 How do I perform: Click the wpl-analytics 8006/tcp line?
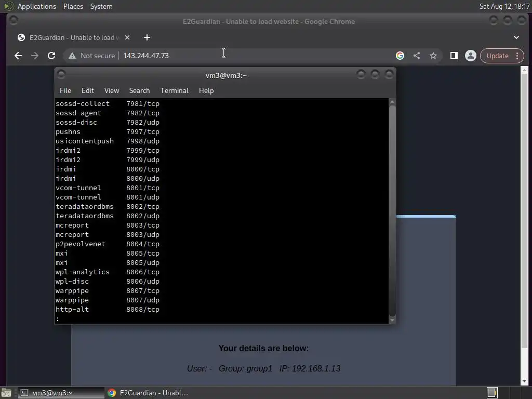tap(108, 272)
